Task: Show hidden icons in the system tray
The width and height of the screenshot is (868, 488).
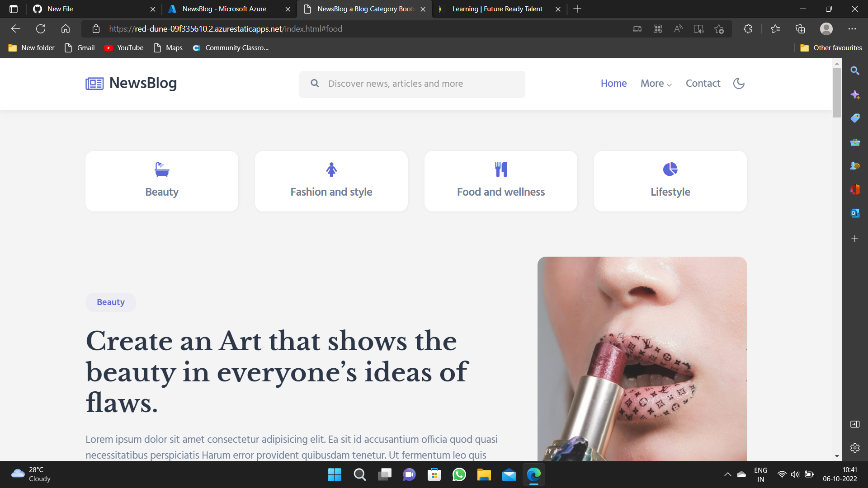Action: point(727,474)
